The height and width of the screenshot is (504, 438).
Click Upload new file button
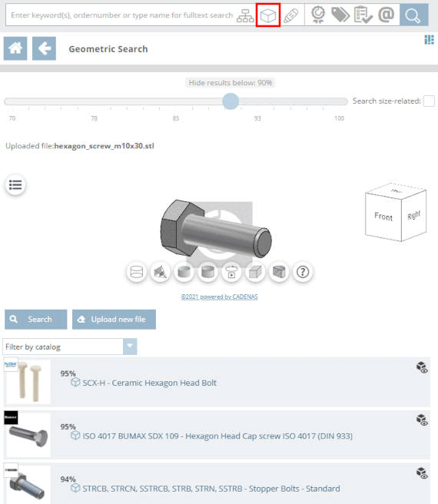(x=114, y=320)
